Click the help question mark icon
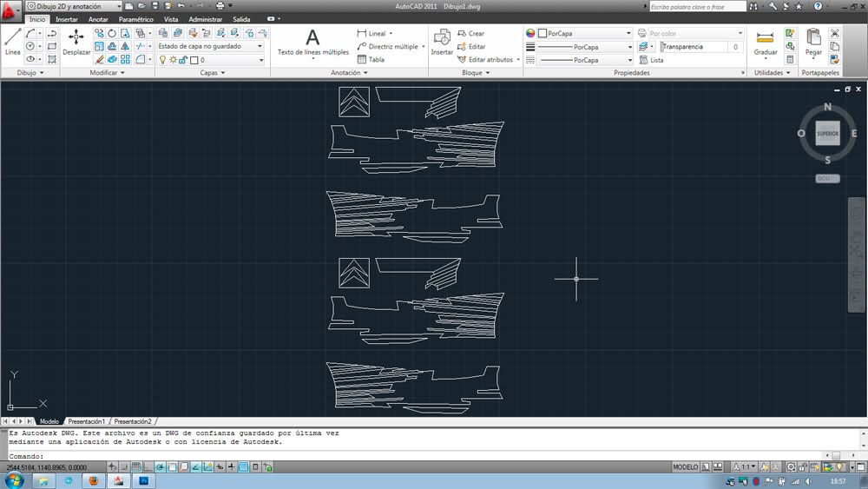This screenshot has height=489, width=868. [818, 7]
